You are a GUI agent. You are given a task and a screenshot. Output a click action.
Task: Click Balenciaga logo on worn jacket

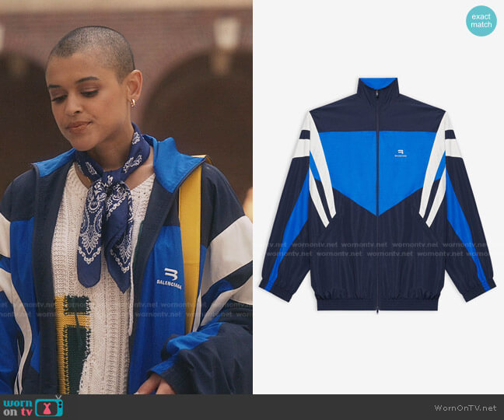click(x=170, y=278)
